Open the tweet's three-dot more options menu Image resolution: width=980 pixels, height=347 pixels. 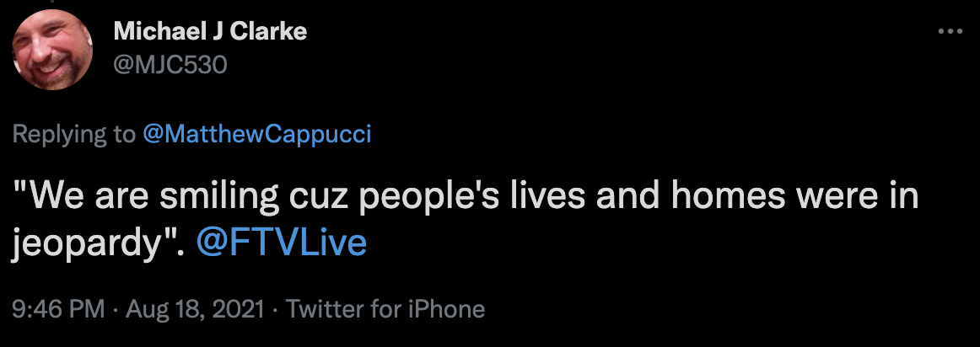coord(950,32)
